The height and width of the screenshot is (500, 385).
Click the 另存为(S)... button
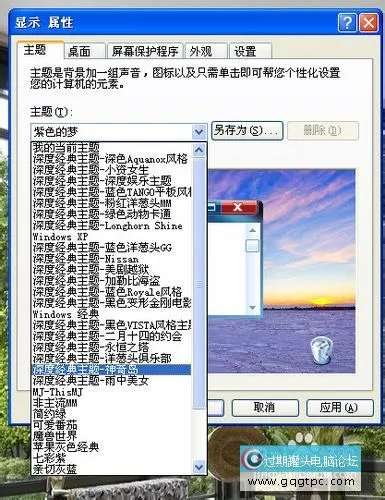tap(247, 130)
